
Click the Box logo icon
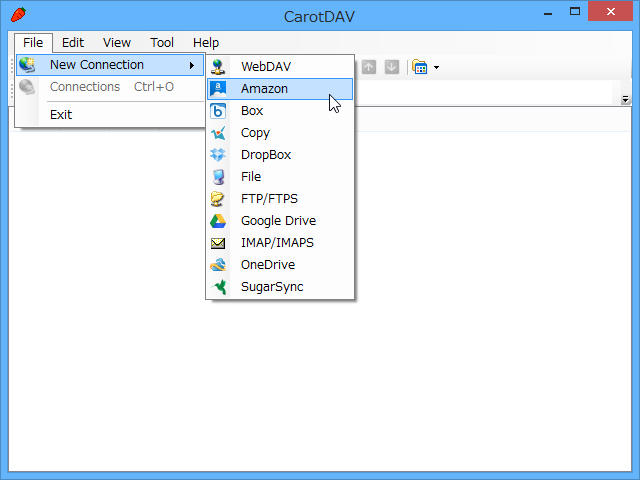click(218, 111)
